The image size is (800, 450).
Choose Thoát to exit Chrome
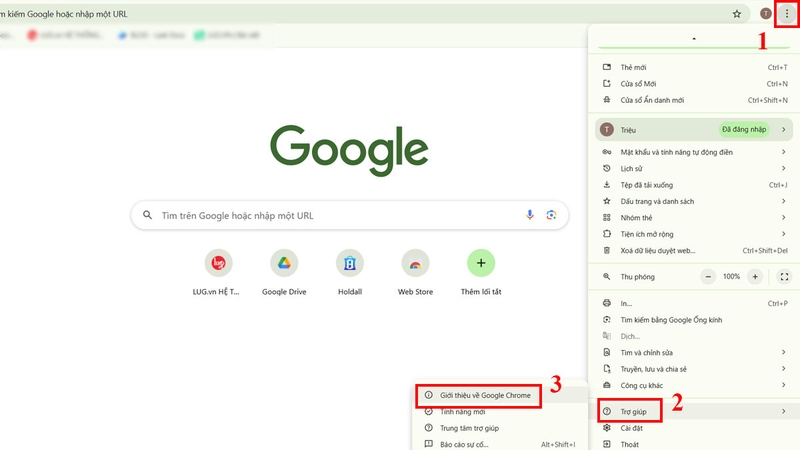[x=694, y=444]
